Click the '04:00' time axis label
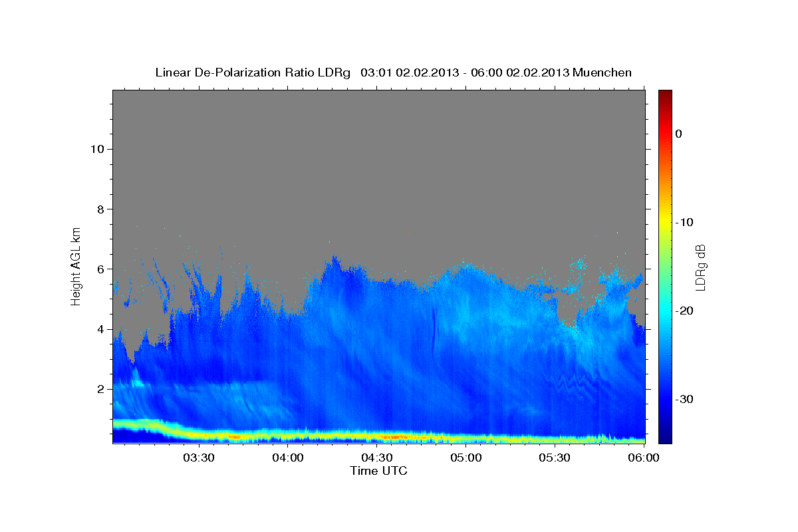 pyautogui.click(x=288, y=458)
